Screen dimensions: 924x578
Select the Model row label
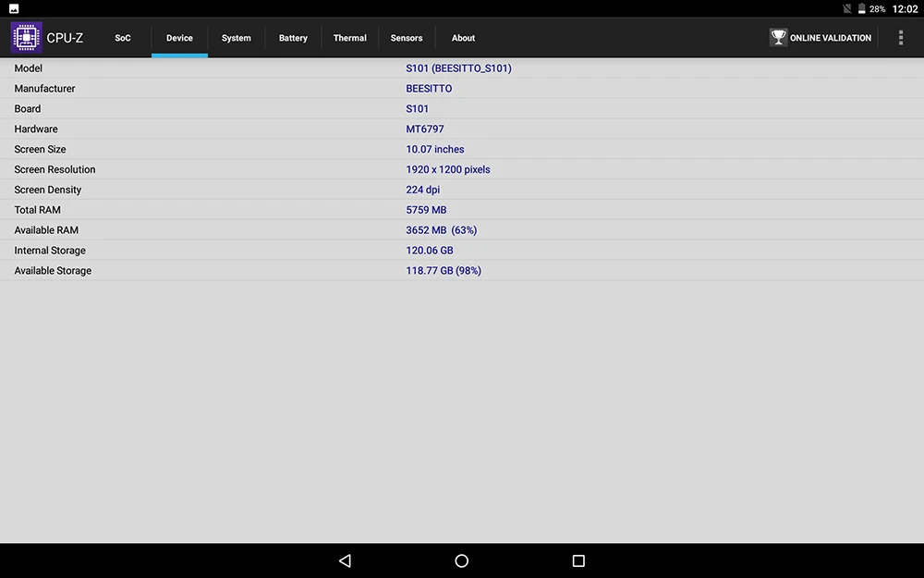click(29, 68)
